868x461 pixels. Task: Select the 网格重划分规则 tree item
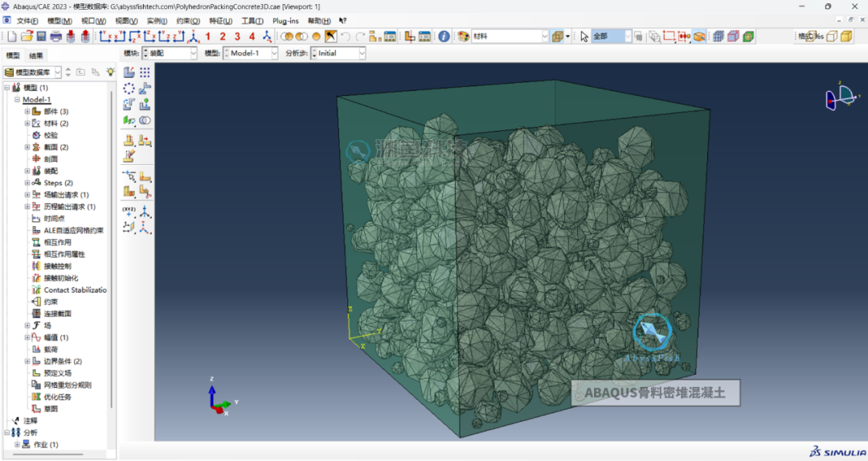(68, 385)
